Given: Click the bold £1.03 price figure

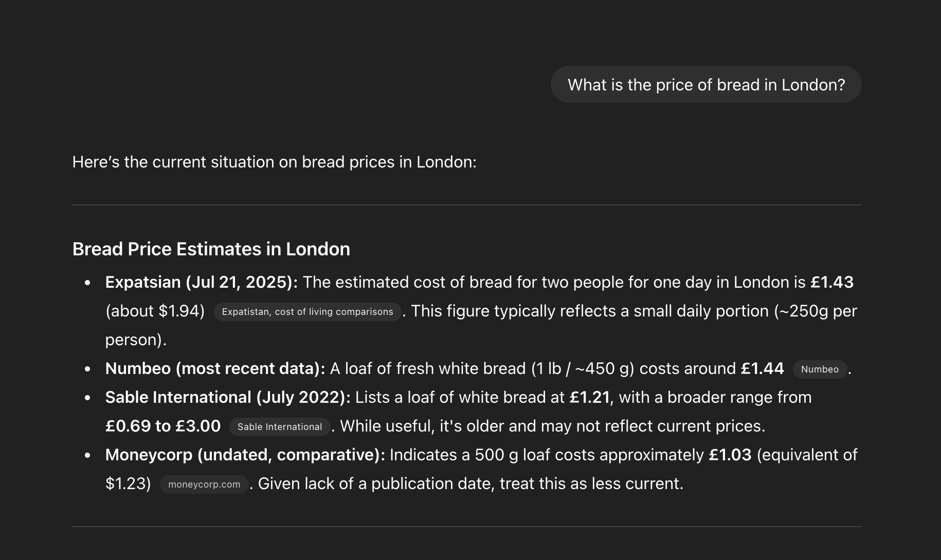Looking at the screenshot, I should (730, 455).
